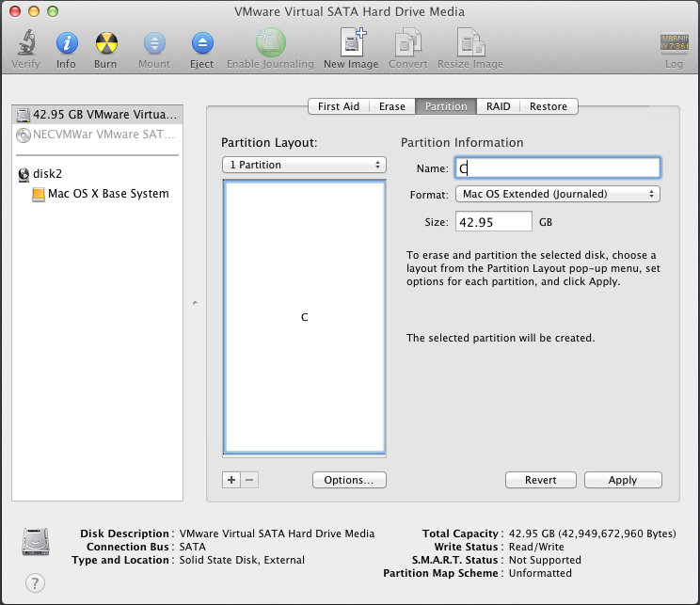This screenshot has height=605, width=700.
Task: Click the hard drive icon beside Disk Description
Action: click(36, 542)
